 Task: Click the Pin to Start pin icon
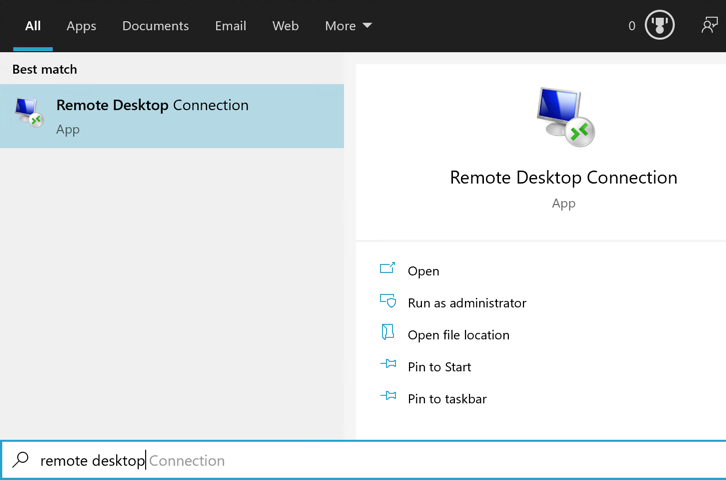tap(388, 366)
